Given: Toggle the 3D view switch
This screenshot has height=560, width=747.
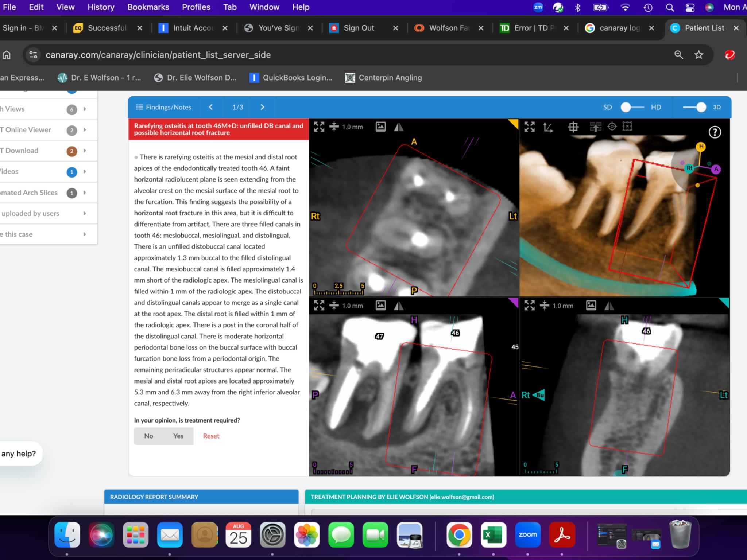Looking at the screenshot, I should [x=694, y=107].
